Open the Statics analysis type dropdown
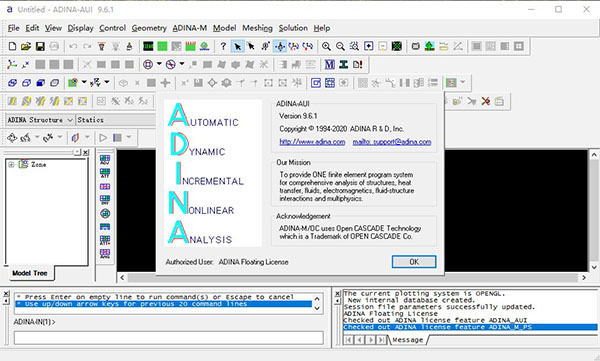 [x=116, y=120]
